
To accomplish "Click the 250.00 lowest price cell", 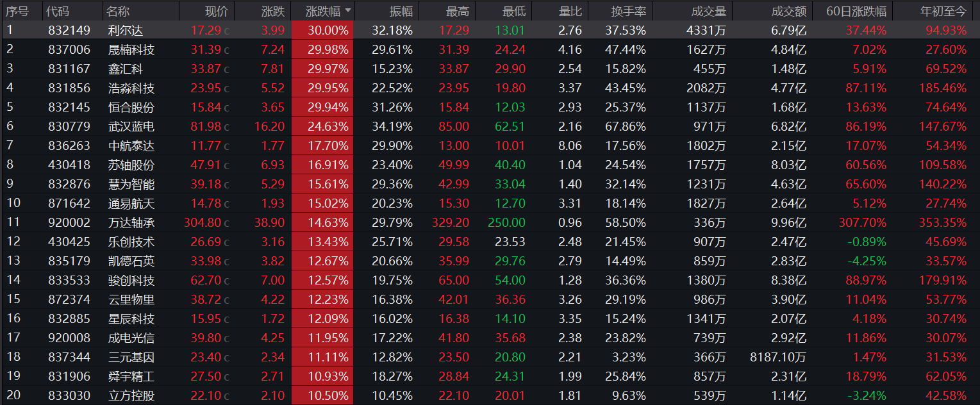I will click(506, 222).
